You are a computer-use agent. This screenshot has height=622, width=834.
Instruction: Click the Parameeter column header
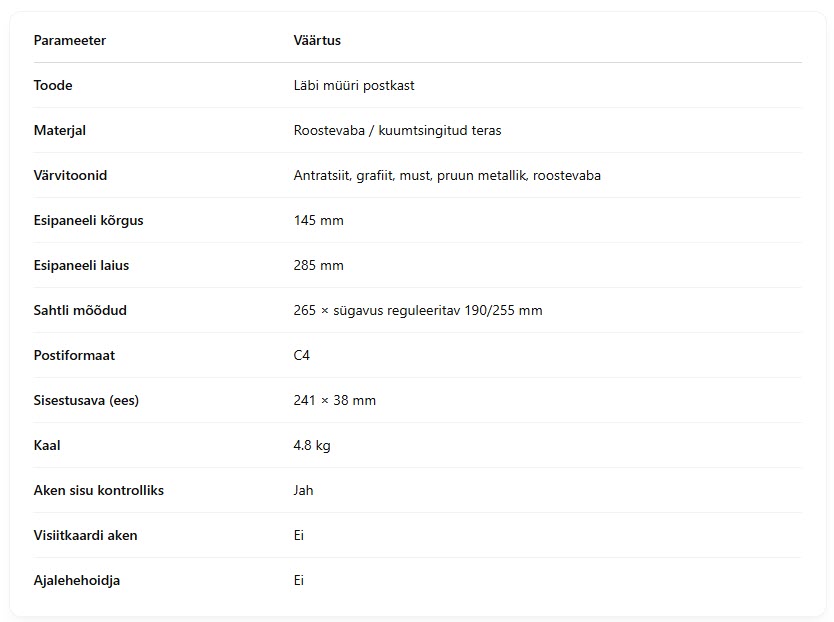(x=70, y=40)
